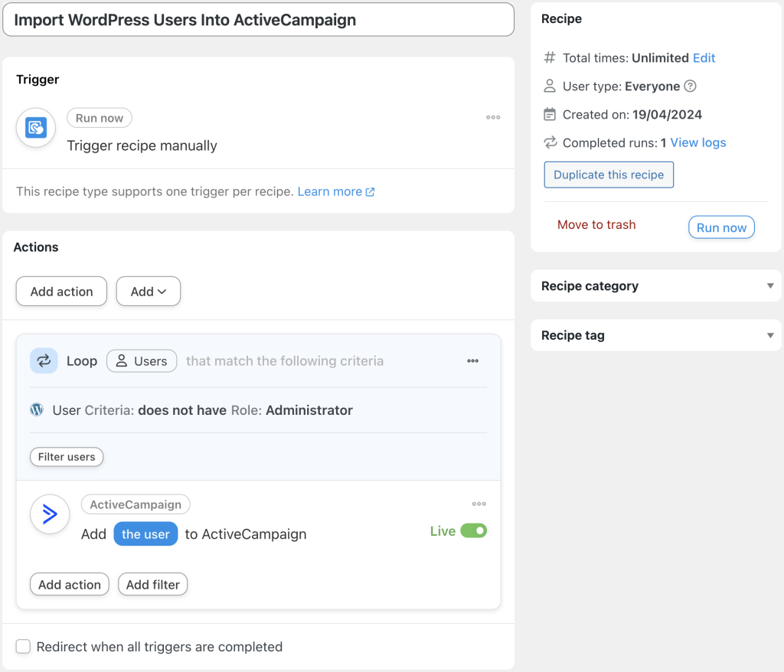Viewport: 784px width, 672px height.
Task: Click the hash icon beside Total times
Action: click(550, 57)
